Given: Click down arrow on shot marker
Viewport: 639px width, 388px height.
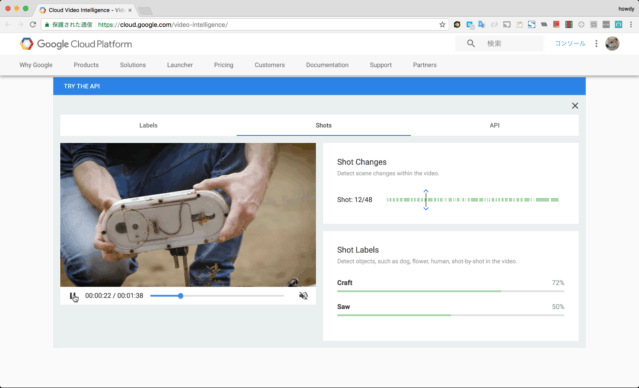Looking at the screenshot, I should click(x=426, y=208).
